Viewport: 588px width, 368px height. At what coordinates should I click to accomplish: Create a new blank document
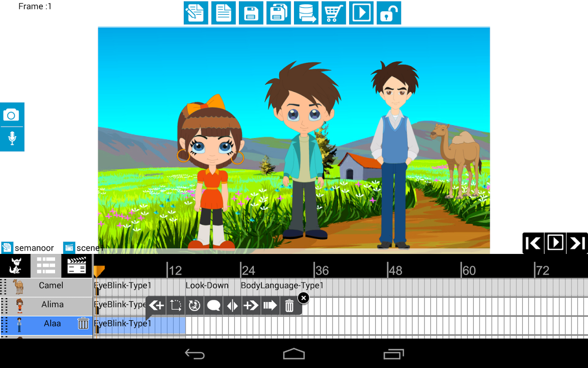(223, 13)
